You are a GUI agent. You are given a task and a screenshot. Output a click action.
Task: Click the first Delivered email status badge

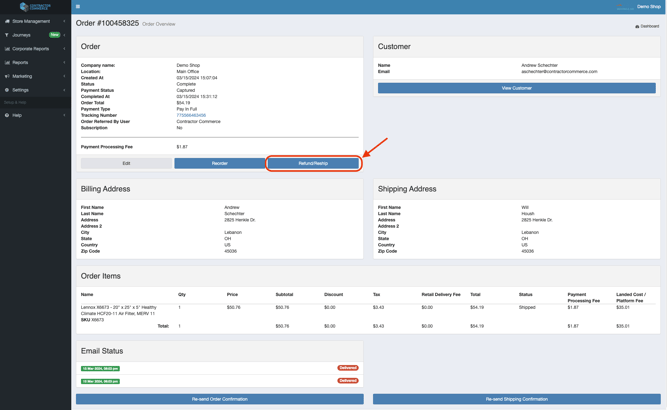pos(348,368)
